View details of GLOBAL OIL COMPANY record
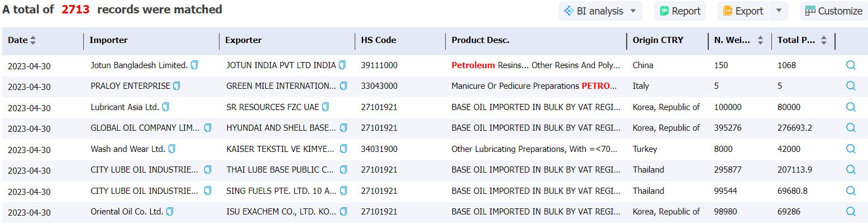 pyautogui.click(x=851, y=128)
